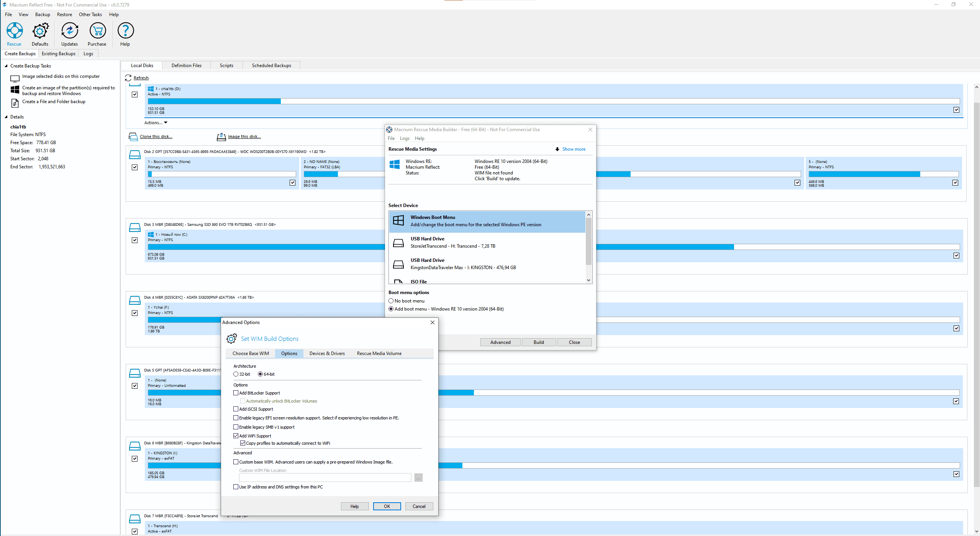Open the Other Tasks menu
This screenshot has width=980, height=536.
[x=90, y=15]
